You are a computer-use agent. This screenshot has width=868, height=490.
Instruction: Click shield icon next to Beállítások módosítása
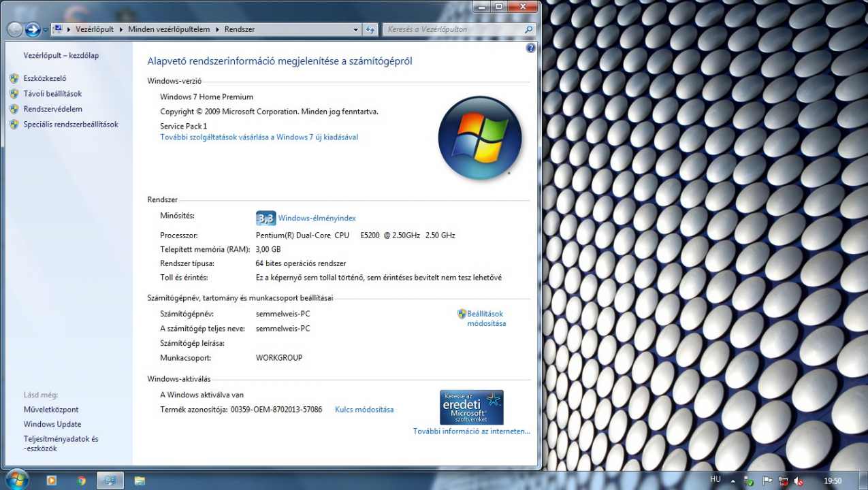point(462,314)
